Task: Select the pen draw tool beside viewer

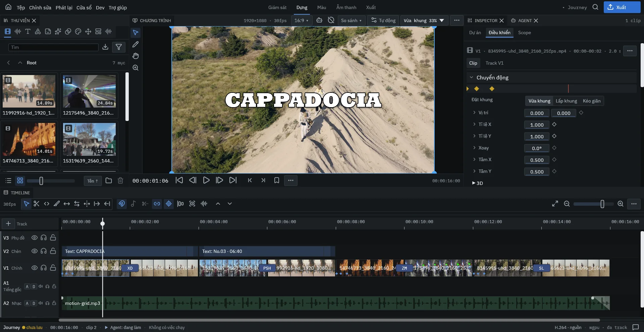Action: [136, 44]
